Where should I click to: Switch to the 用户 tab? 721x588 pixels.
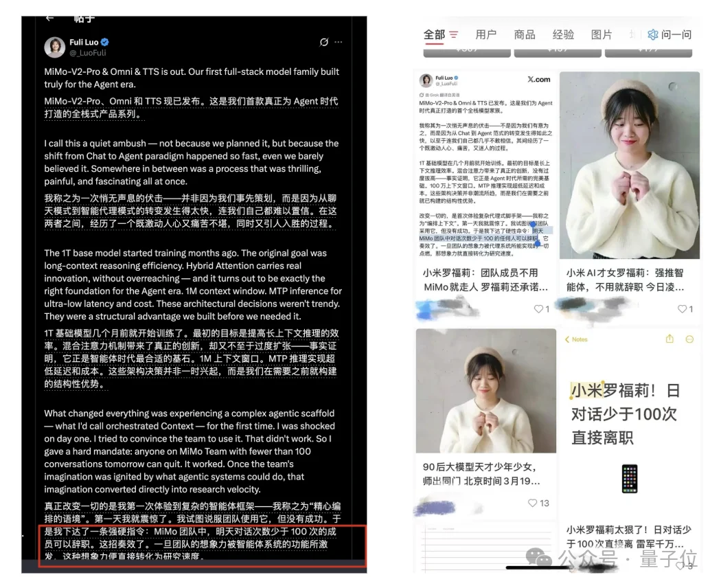(486, 34)
